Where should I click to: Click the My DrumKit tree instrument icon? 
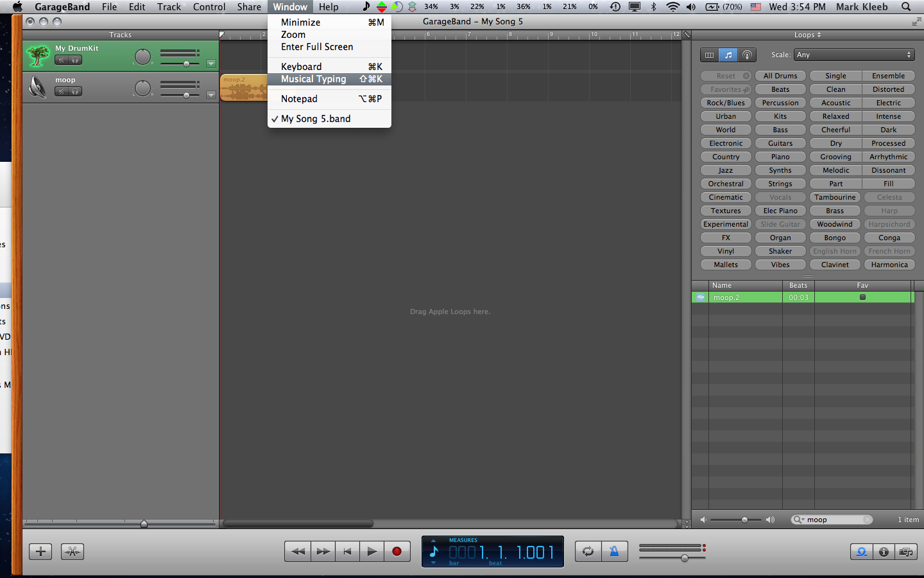point(38,56)
